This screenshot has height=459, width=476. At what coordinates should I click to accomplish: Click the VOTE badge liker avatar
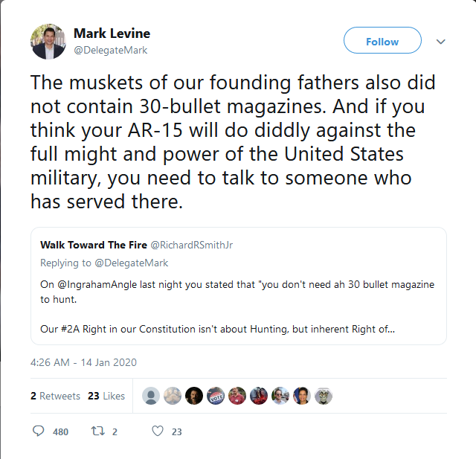[216, 396]
